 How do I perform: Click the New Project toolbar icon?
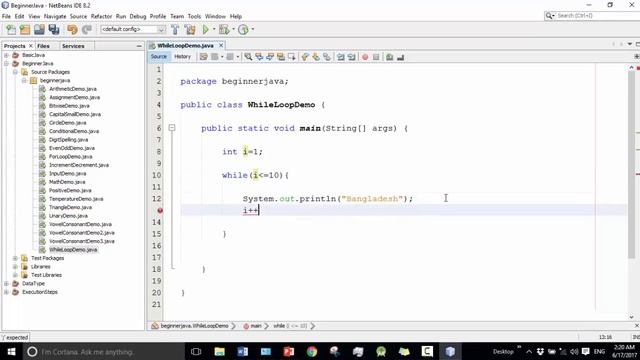click(x=25, y=29)
